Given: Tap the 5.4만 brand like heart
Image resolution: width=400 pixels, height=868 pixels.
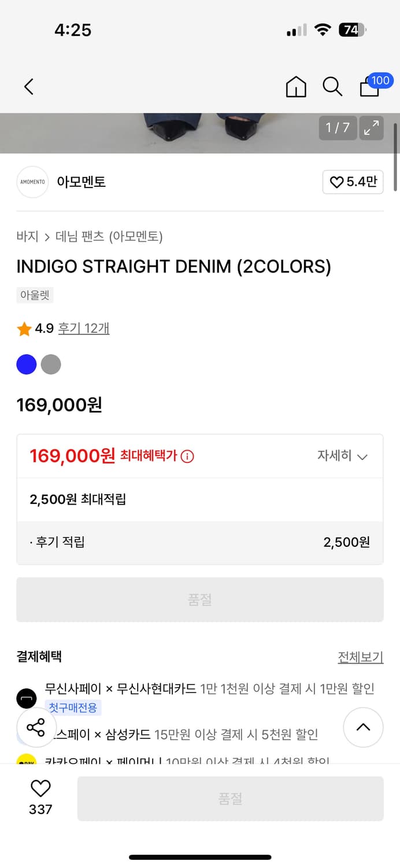Looking at the screenshot, I should click(x=353, y=182).
